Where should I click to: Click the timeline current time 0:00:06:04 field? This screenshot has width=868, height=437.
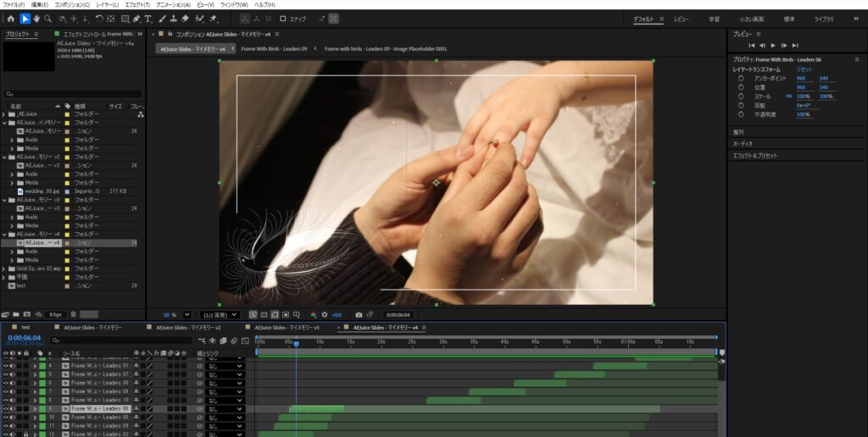pyautogui.click(x=24, y=338)
